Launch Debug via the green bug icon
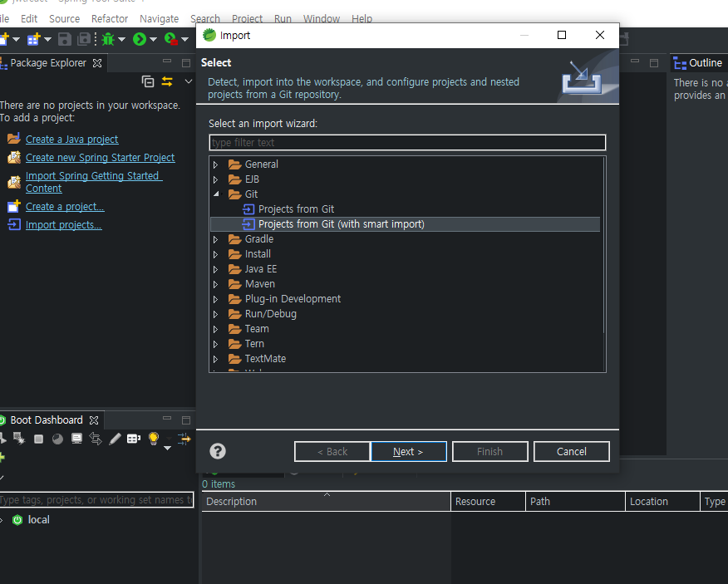Screen dimensions: 728x584 pyautogui.click(x=108, y=40)
